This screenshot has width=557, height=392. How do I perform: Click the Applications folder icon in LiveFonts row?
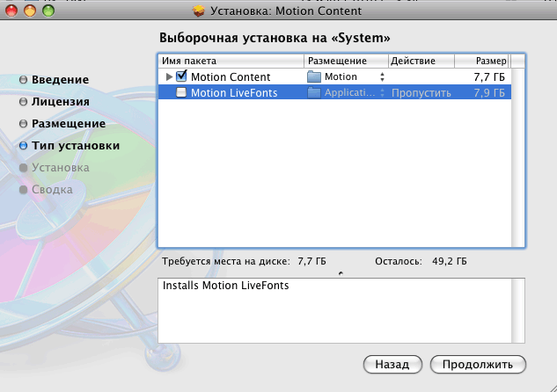[313, 92]
